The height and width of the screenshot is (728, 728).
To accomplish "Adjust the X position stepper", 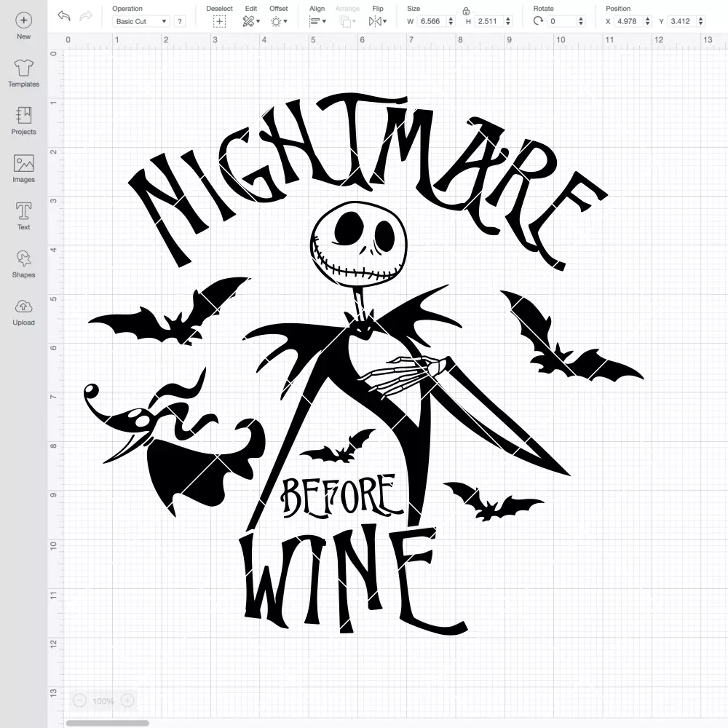I will pos(648,21).
